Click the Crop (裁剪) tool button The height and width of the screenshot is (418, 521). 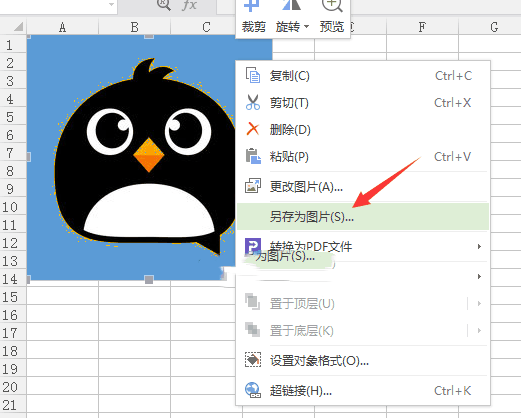pyautogui.click(x=253, y=17)
